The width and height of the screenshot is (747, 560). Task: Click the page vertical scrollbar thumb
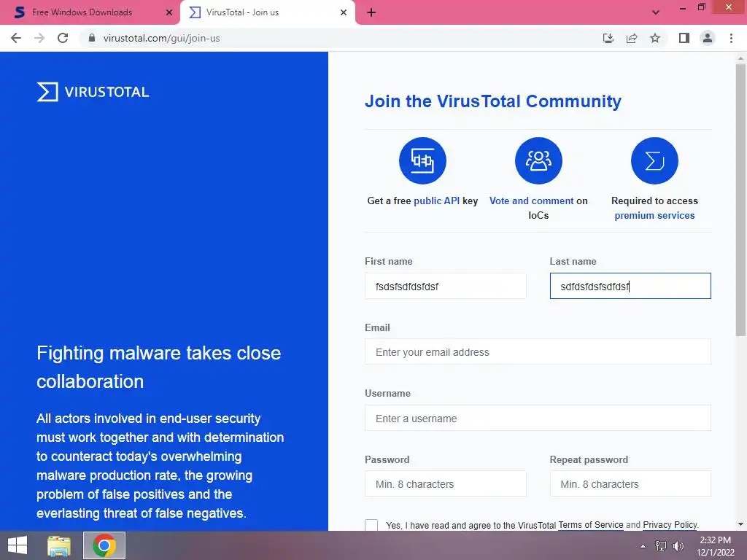[x=740, y=200]
